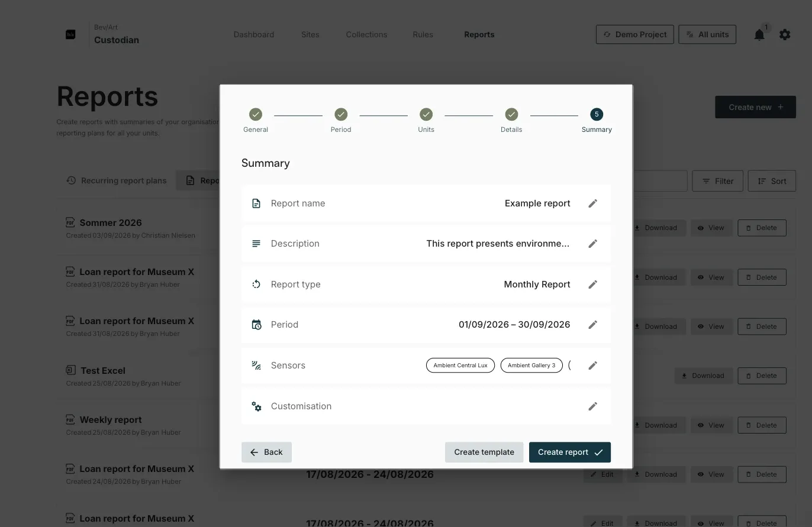The image size is (812, 527).
Task: Click the Details step checkmark
Action: click(x=511, y=114)
